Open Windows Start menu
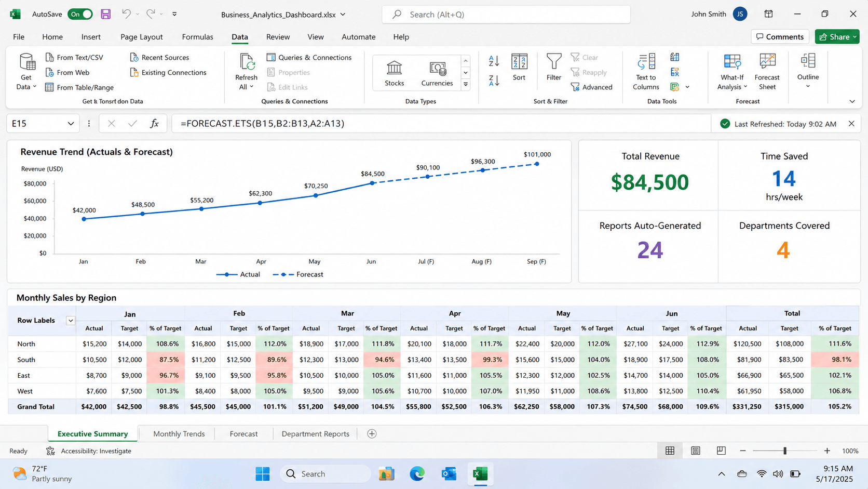Screen dimensions: 868x489 263,474
